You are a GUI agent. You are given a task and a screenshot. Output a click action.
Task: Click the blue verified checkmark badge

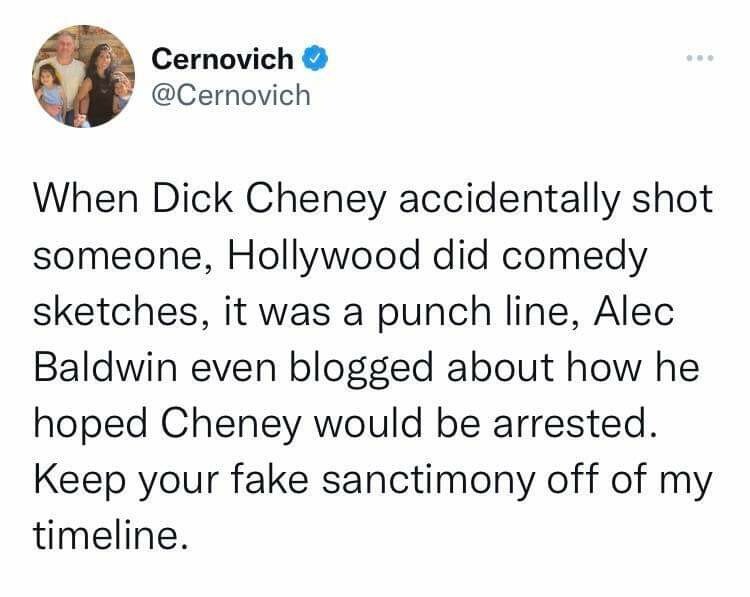coord(314,59)
